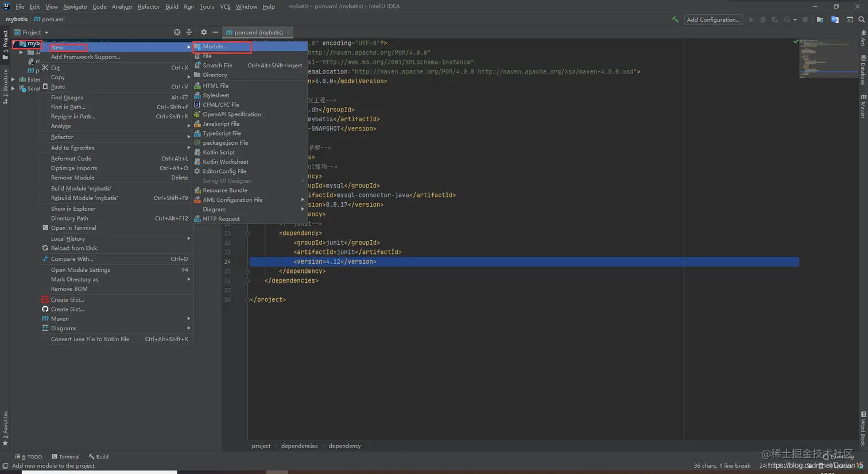Click the project breadcrumb at editor bottom
This screenshot has height=474, width=868.
click(261, 446)
